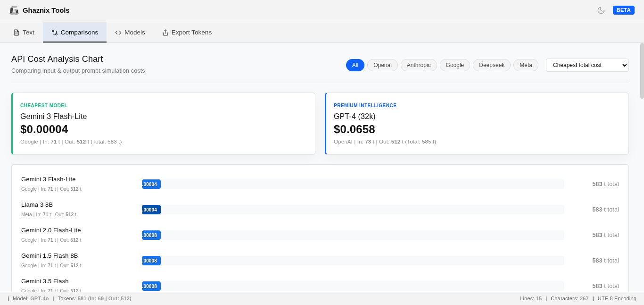Click the API Cost Analysis Chart heading
Screen dimensions: 644x305
(57, 59)
